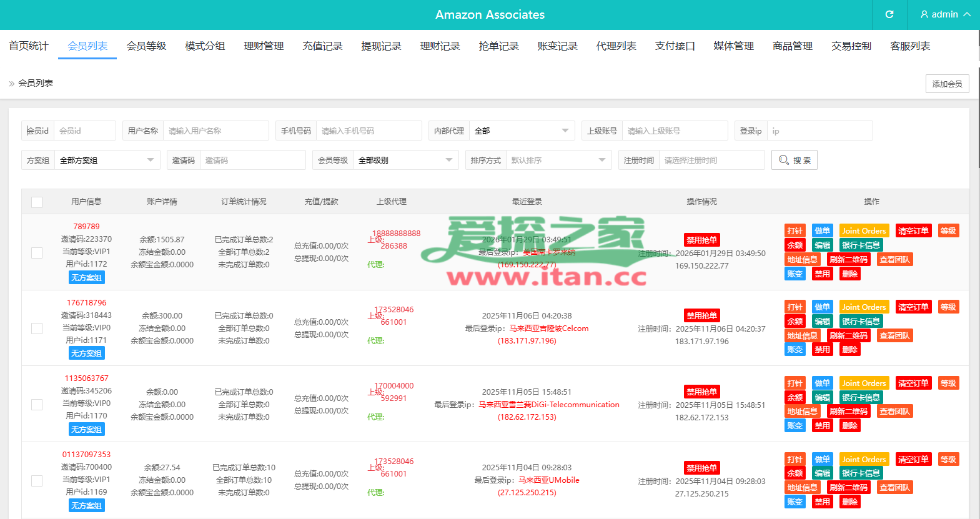Click the refresh icon in top bar
The image size is (980, 519).
[889, 14]
